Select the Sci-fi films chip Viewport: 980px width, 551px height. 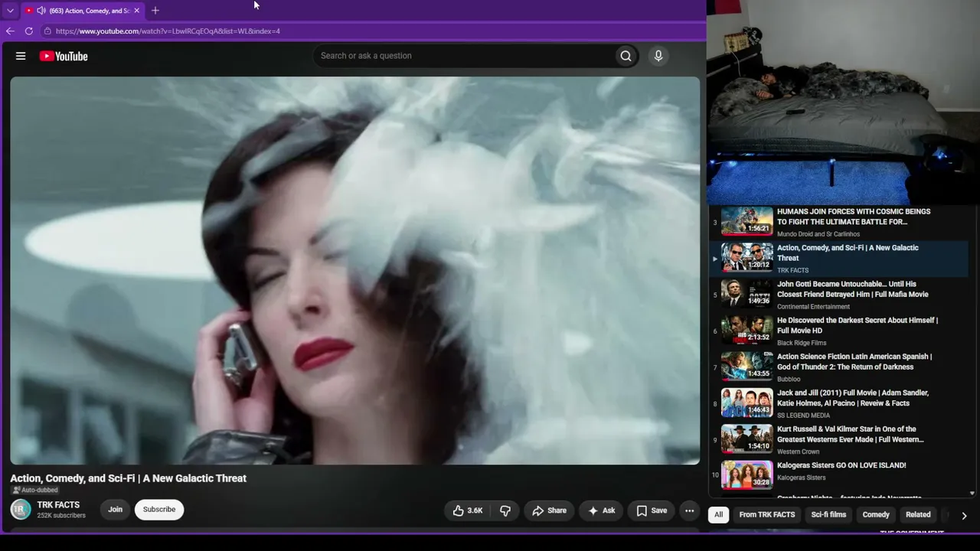[x=828, y=515]
